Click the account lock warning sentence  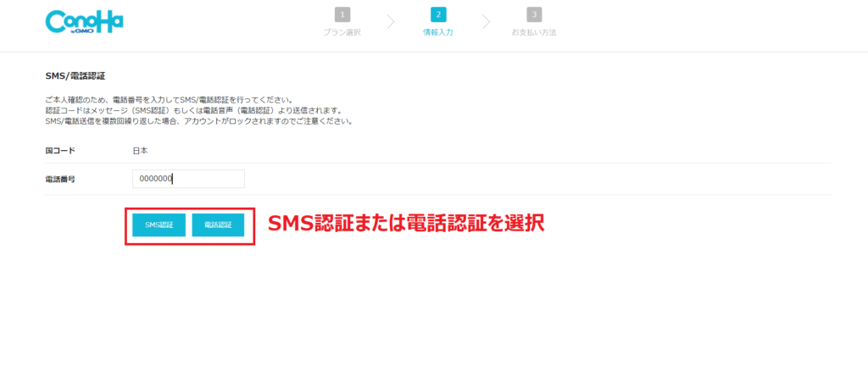pyautogui.click(x=198, y=121)
